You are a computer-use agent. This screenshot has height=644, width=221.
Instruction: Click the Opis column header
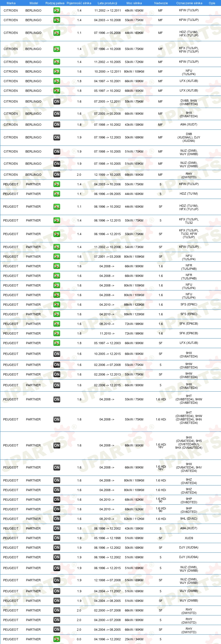coord(212,3)
